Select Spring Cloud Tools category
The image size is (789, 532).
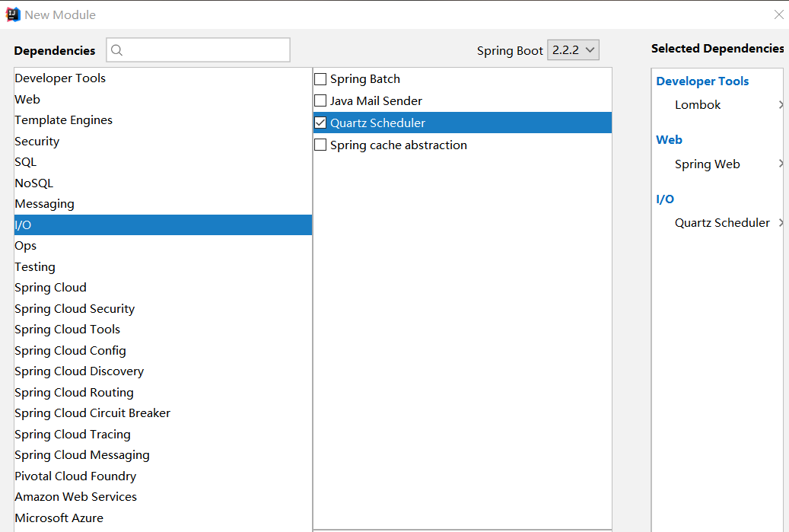163,329
